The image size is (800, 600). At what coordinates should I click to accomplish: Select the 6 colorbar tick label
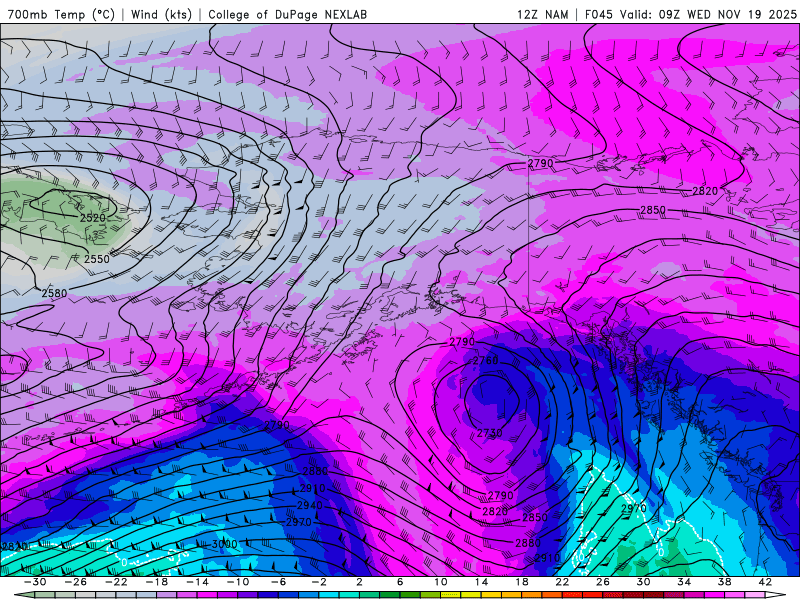[x=399, y=582]
